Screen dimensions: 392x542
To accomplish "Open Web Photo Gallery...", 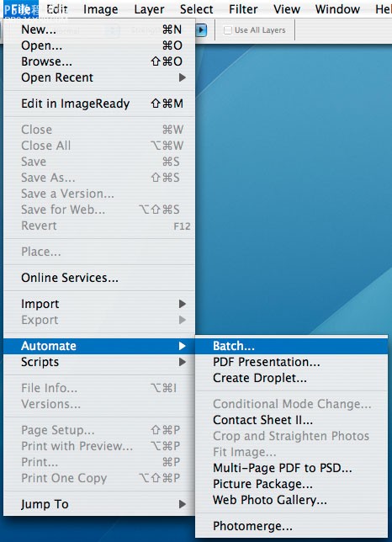I will pyautogui.click(x=291, y=500).
